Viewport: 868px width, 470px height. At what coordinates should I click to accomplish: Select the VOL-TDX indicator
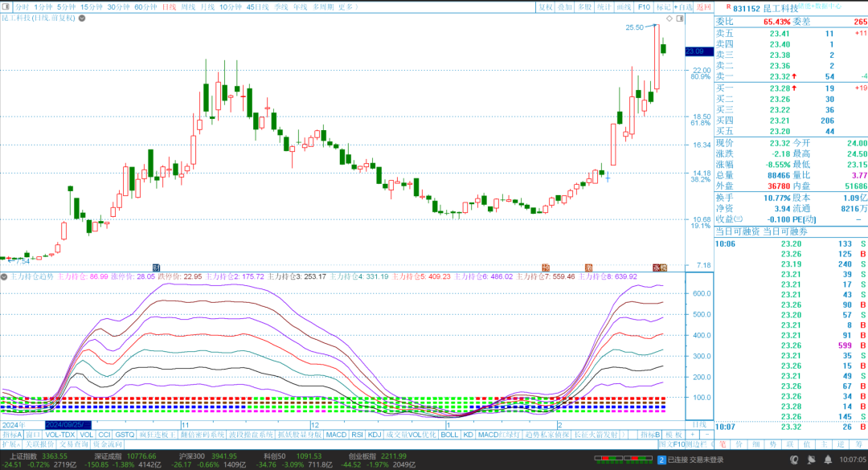(x=59, y=435)
